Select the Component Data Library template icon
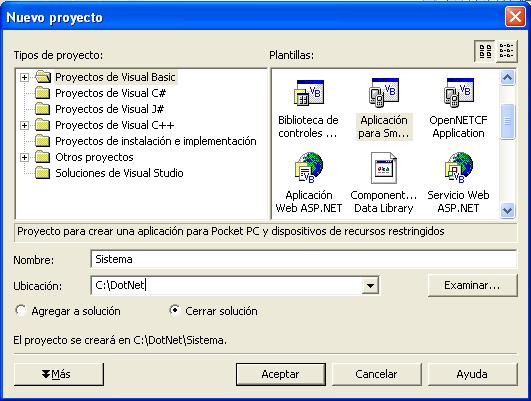The width and height of the screenshot is (531, 401). pyautogui.click(x=384, y=168)
